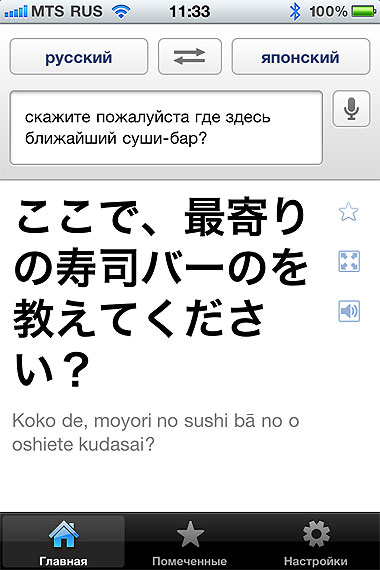Tap the battery indicator in status bar
The width and height of the screenshot is (380, 570).
[x=364, y=11]
